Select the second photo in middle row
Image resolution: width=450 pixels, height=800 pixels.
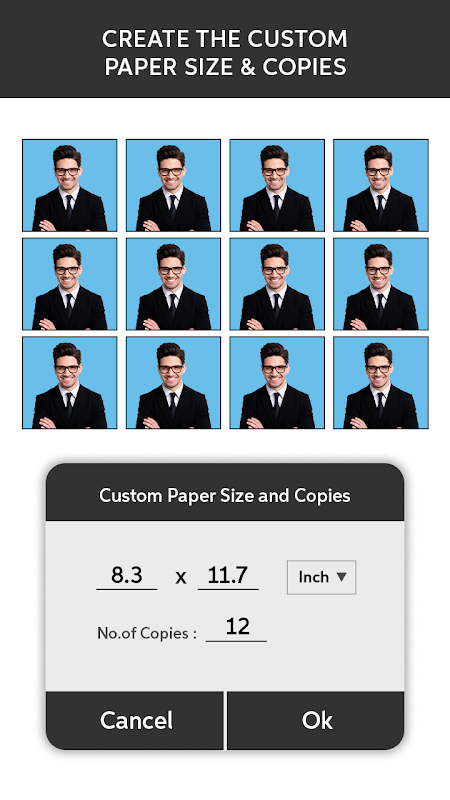pyautogui.click(x=173, y=284)
